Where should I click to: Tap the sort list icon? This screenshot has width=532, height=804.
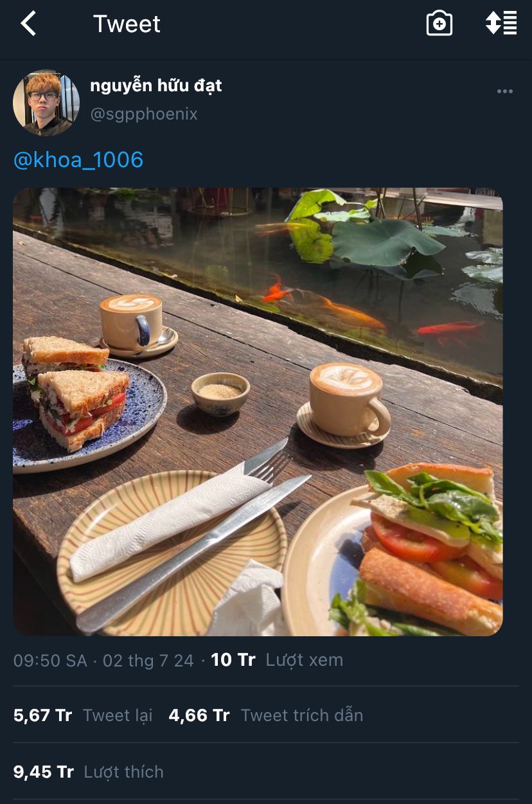coord(501,23)
